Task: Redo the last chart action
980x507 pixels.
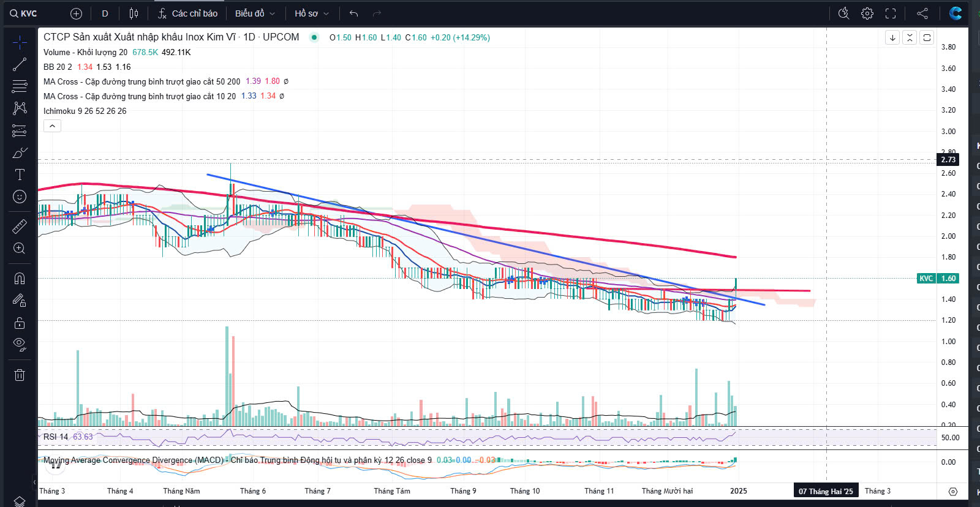Action: click(x=377, y=13)
